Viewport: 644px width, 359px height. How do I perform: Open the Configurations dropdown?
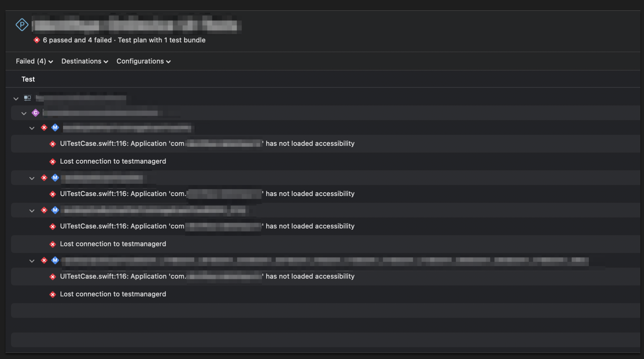(144, 61)
